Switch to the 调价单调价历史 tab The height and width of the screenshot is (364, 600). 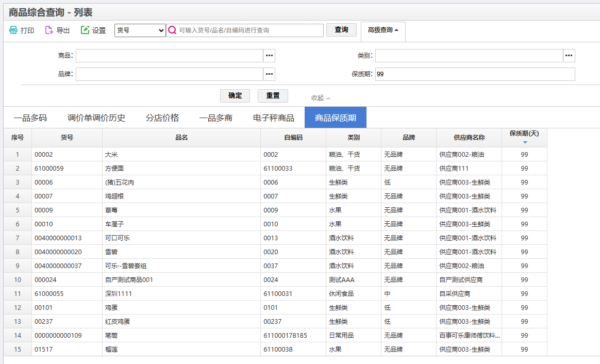pos(96,118)
